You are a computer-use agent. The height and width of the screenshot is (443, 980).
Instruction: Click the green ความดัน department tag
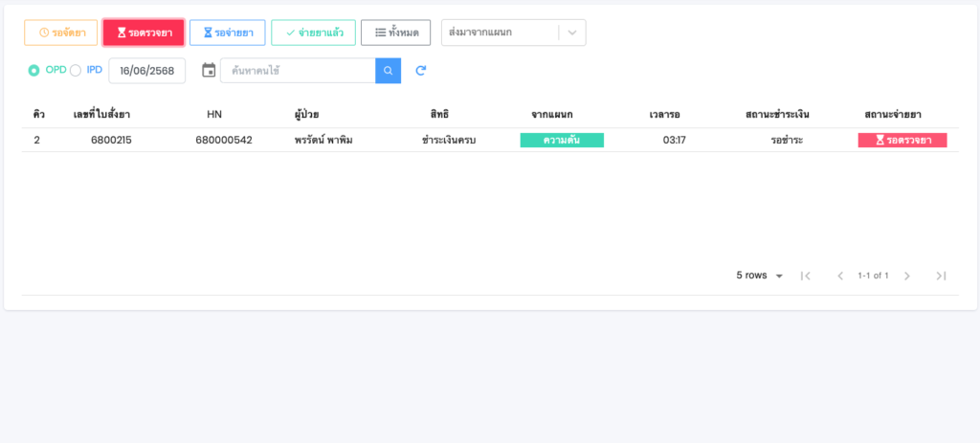[x=562, y=140]
